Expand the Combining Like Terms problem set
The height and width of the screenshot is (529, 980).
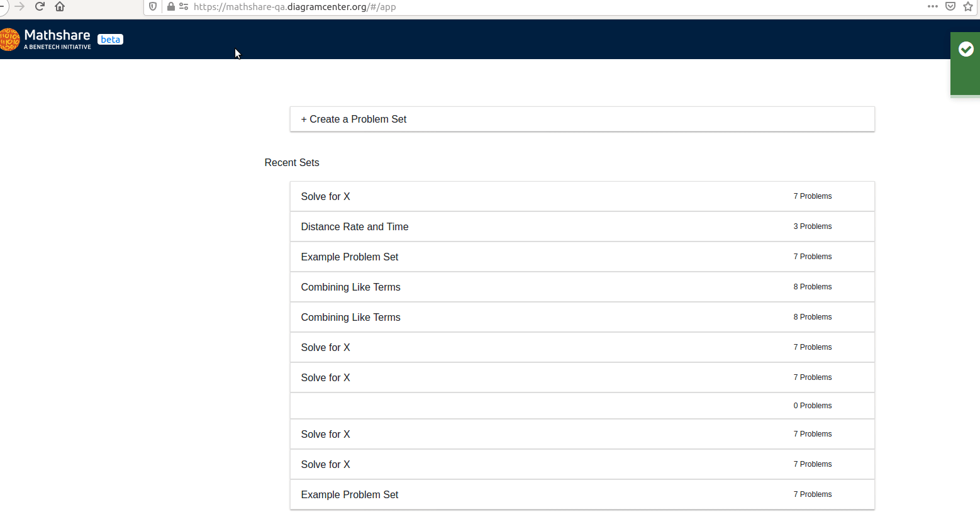(350, 287)
